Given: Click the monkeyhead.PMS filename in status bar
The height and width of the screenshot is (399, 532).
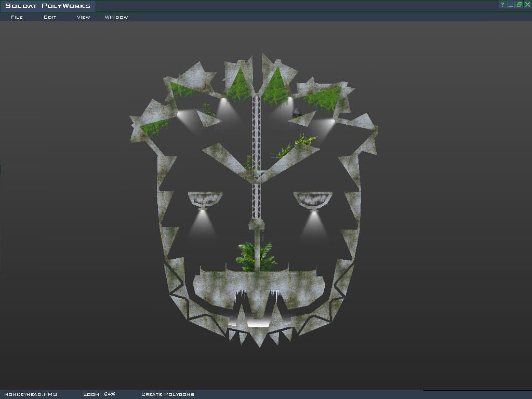Looking at the screenshot, I should (x=30, y=394).
